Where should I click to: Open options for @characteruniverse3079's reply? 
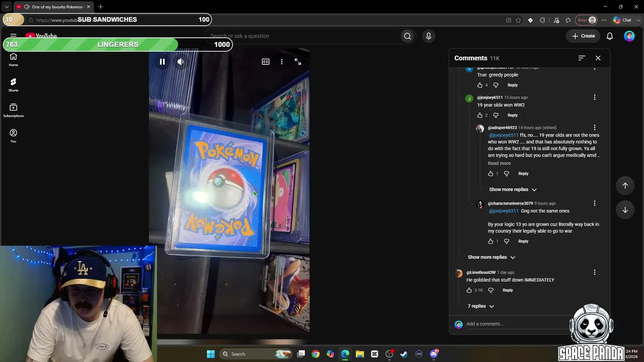[595, 204]
